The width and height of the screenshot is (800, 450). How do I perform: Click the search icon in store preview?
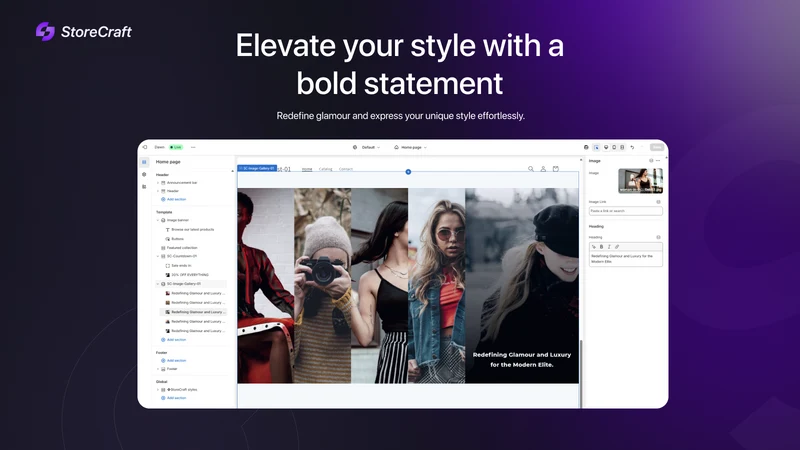coord(531,169)
